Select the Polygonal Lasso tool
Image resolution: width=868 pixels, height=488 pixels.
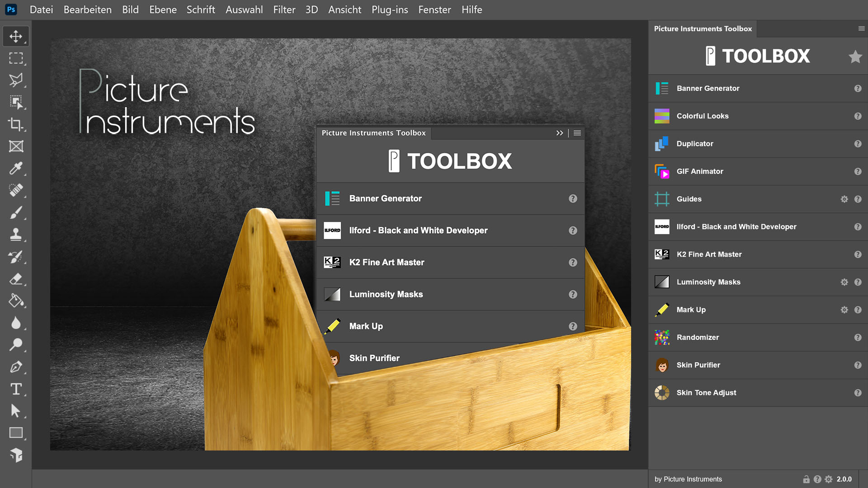16,80
